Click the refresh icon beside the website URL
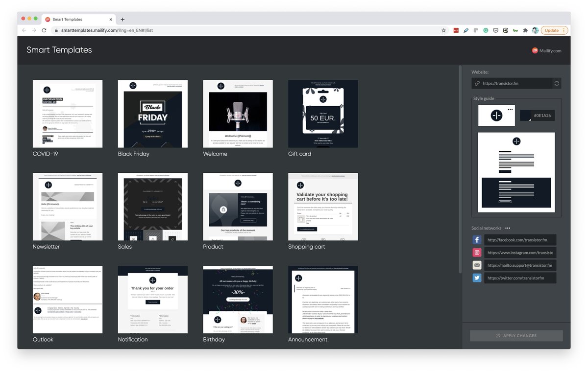Image resolution: width=588 pixels, height=372 pixels. 557,84
